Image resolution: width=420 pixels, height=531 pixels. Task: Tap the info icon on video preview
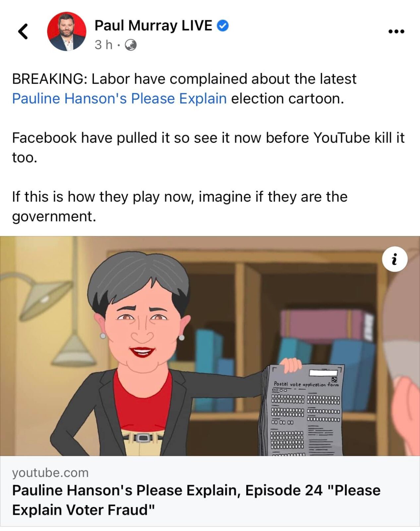[x=394, y=259]
